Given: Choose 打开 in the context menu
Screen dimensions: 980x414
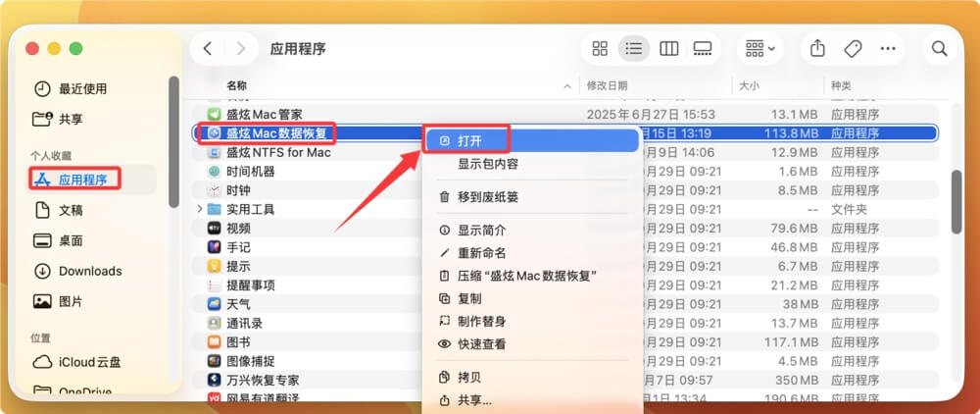Looking at the screenshot, I should coord(530,140).
